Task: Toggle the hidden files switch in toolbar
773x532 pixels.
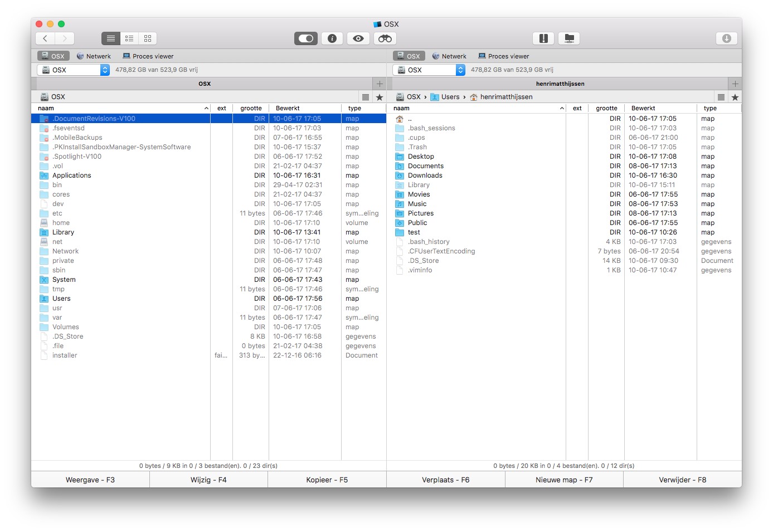Action: coord(306,38)
